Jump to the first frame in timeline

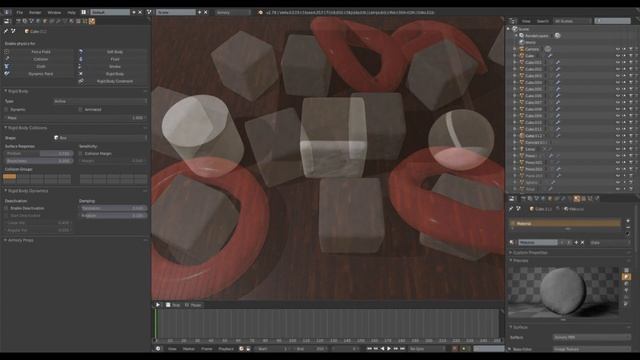point(369,349)
